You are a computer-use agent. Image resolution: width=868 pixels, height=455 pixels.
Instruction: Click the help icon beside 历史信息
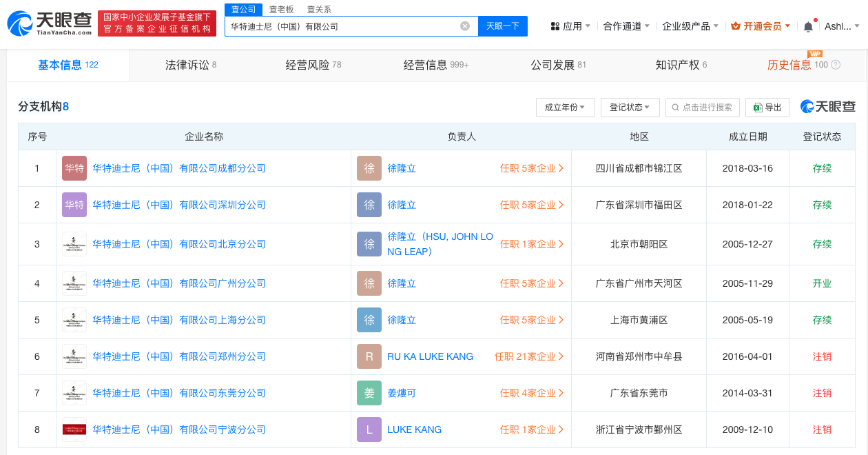(x=836, y=65)
